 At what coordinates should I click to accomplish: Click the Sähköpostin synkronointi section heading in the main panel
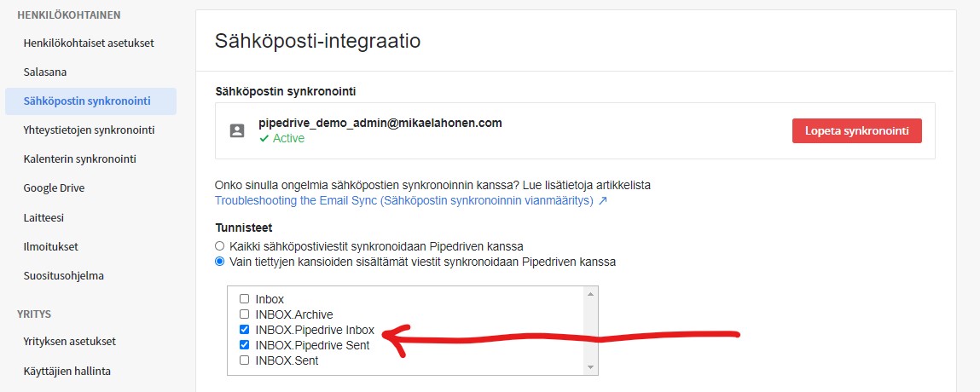[x=286, y=92]
